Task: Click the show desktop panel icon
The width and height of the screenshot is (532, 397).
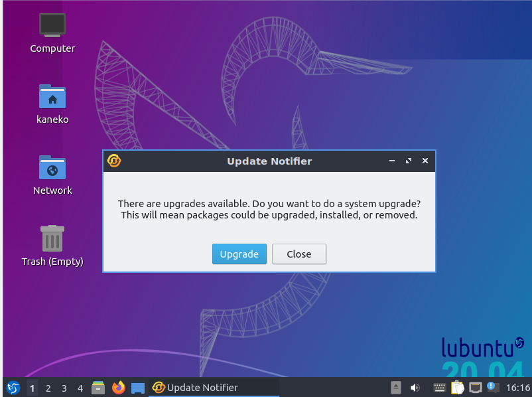Action: (x=138, y=388)
